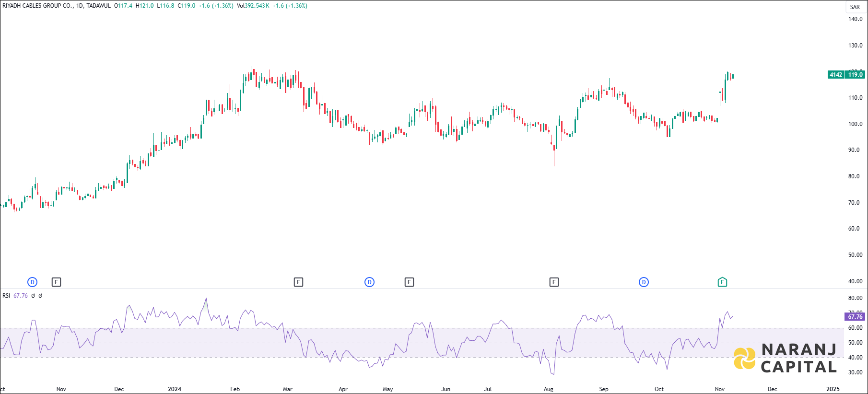Click the TADAWUL exchange name in the title
This screenshot has height=394, width=868.
click(98, 6)
